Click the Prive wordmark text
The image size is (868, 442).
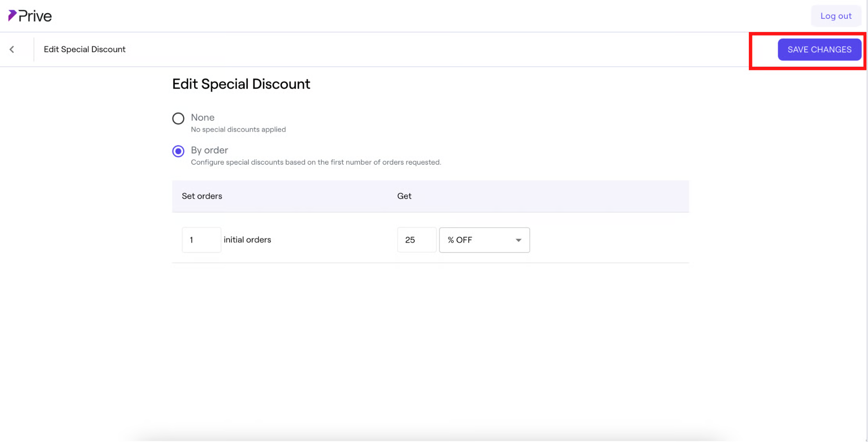tap(35, 16)
